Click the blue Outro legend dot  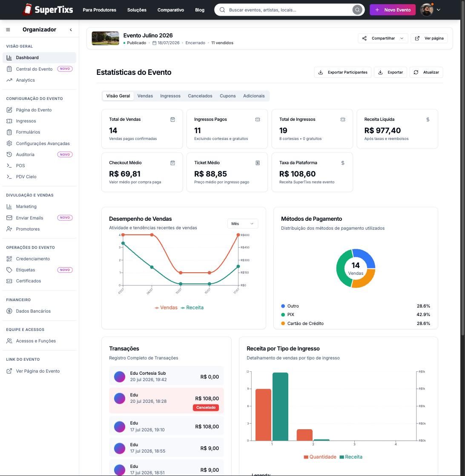click(x=283, y=306)
